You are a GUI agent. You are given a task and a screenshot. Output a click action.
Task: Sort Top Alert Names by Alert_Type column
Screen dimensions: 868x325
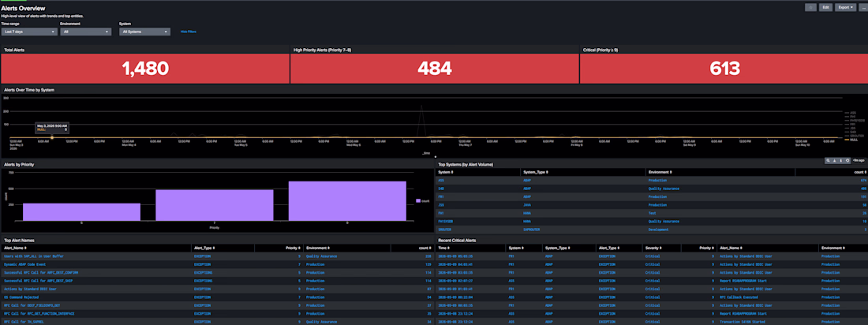(x=205, y=248)
